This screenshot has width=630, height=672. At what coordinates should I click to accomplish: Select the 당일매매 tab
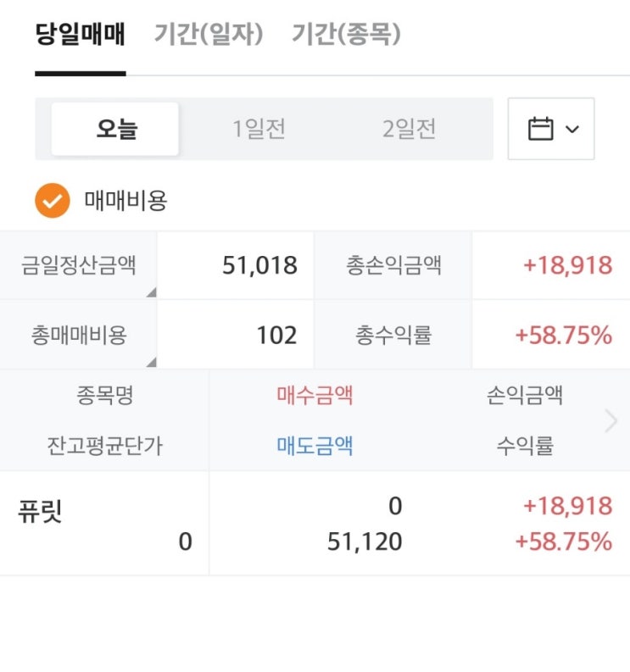coord(81,34)
